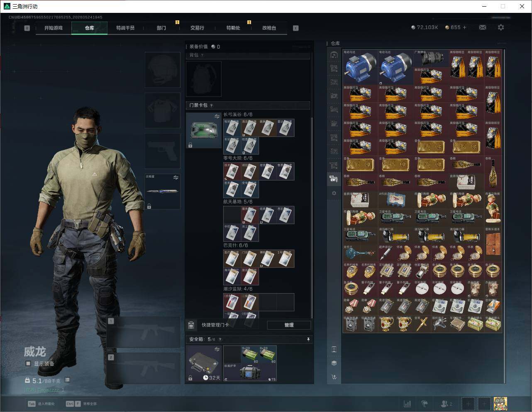Select the first ammo box in 安全箱
The height and width of the screenshot is (412, 532).
click(250, 355)
